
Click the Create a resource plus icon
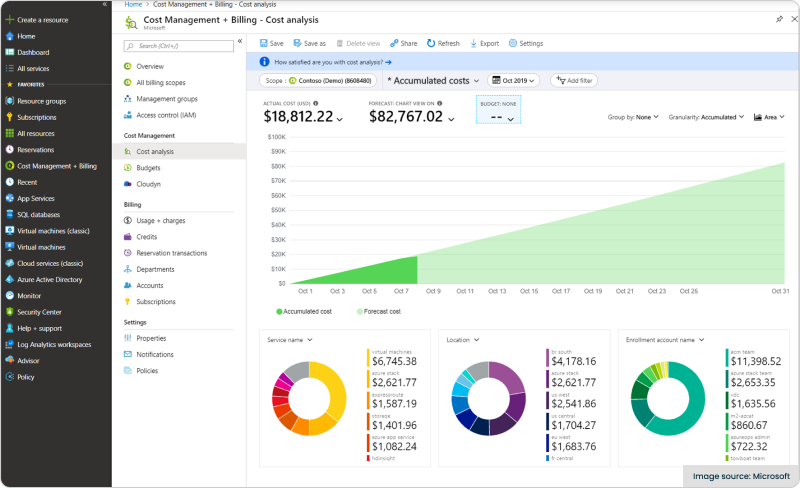point(9,20)
